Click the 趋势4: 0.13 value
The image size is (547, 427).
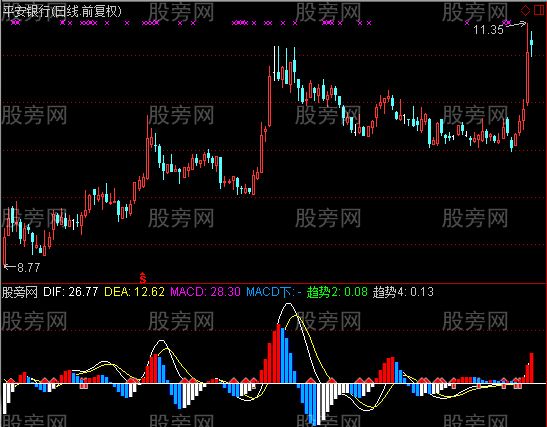coord(403,292)
